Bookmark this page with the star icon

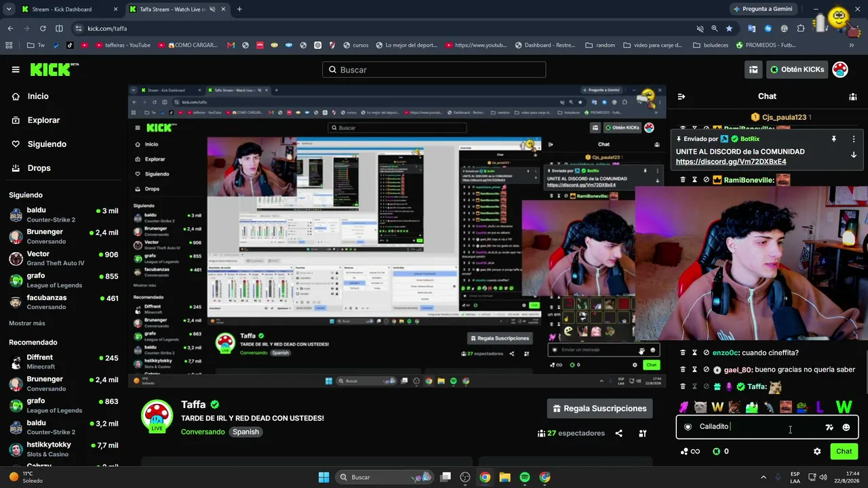(729, 28)
